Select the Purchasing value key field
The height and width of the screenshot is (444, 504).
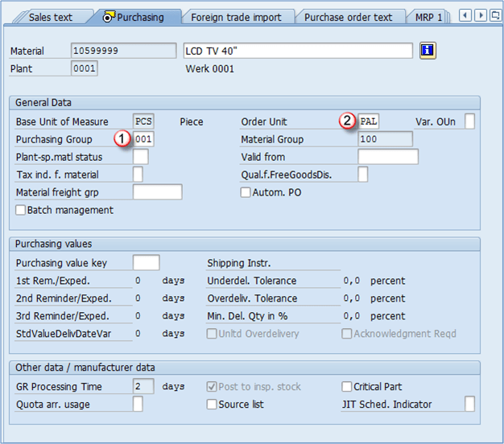pyautogui.click(x=146, y=263)
